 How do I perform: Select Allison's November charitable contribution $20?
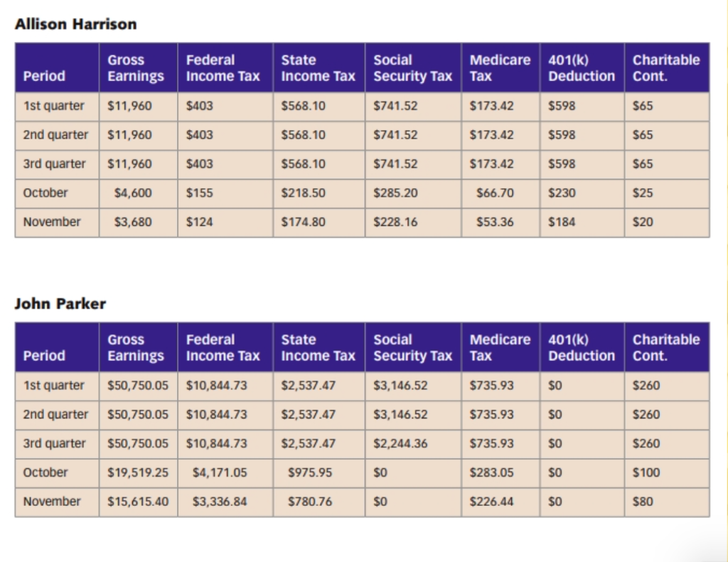click(643, 222)
